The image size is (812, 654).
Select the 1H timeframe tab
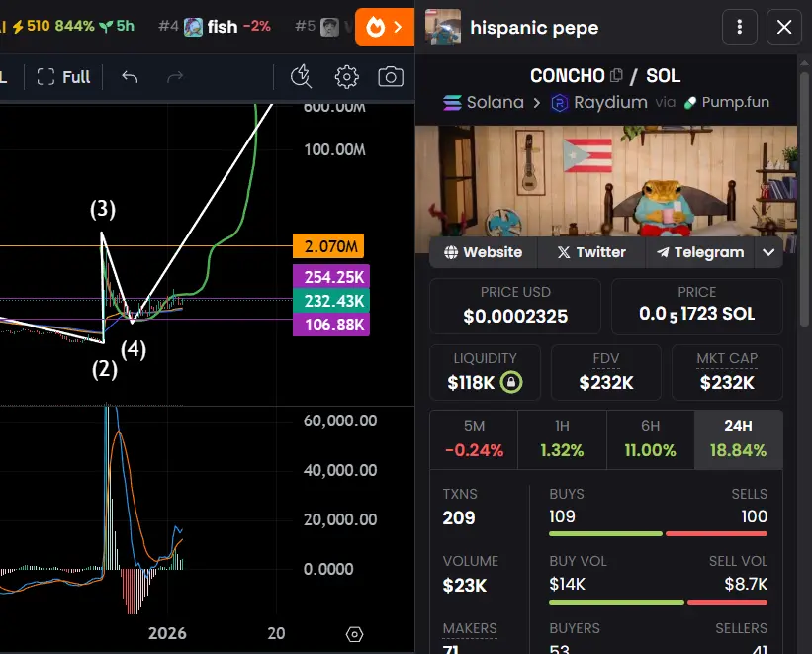click(x=562, y=439)
